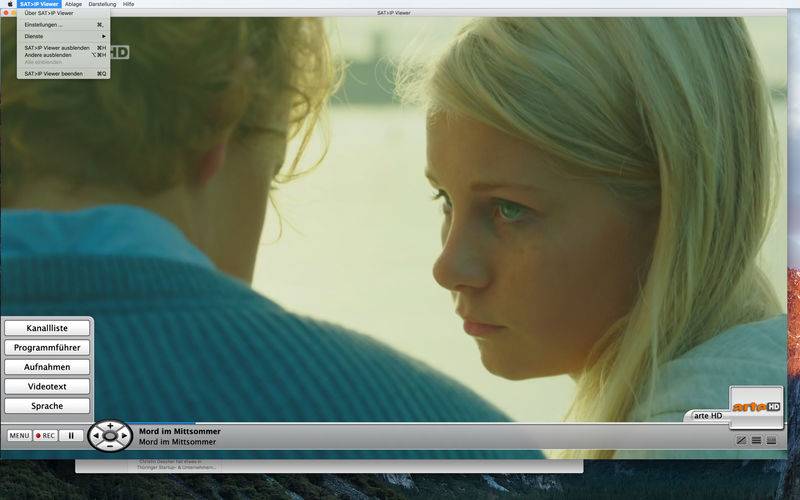
Task: Open the Apple menu icon
Action: point(9,4)
